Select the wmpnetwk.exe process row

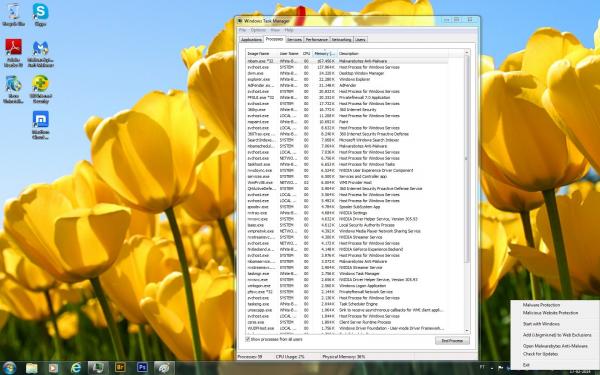point(347,231)
